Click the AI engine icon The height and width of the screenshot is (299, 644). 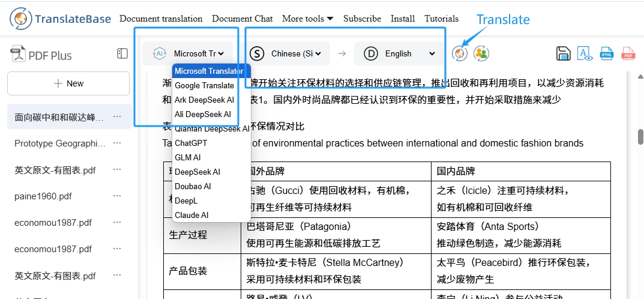[x=160, y=53]
